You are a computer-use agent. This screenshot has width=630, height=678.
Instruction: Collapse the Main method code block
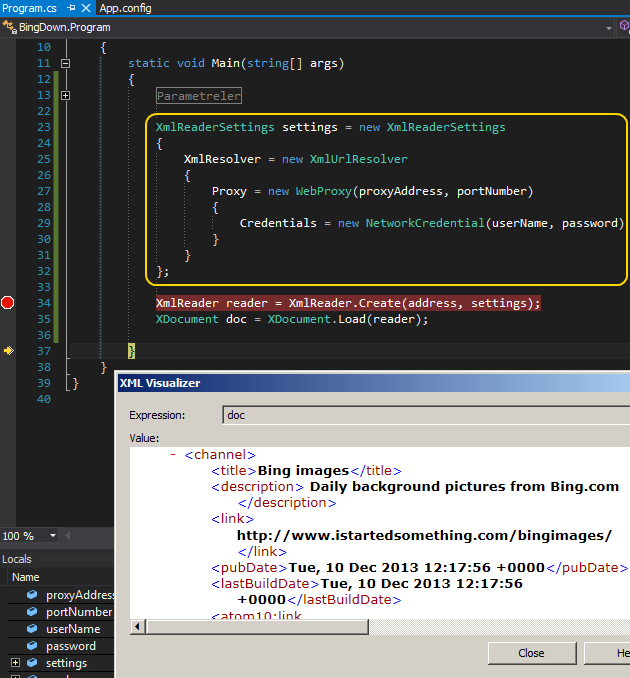(x=66, y=63)
